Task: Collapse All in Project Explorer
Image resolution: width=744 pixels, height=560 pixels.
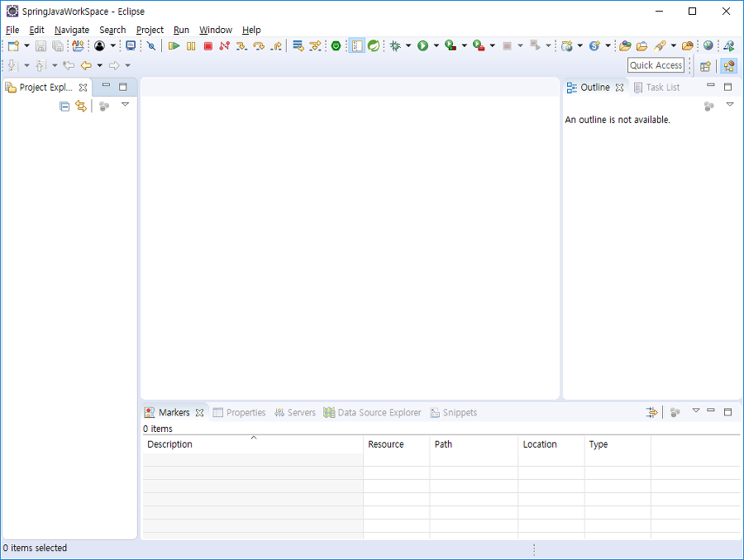Action: (x=64, y=107)
